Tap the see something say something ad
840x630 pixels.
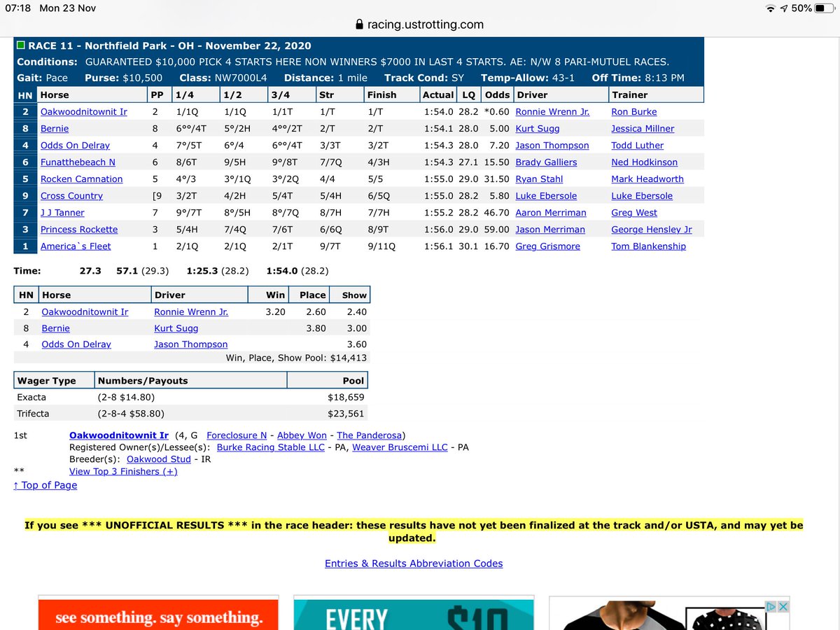coord(158,614)
